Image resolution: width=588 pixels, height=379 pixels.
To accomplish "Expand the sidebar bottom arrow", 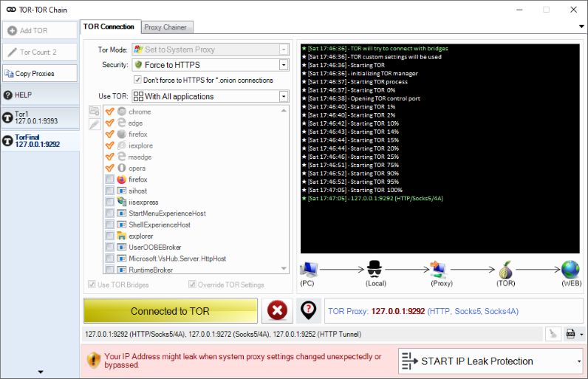I will [41, 372].
